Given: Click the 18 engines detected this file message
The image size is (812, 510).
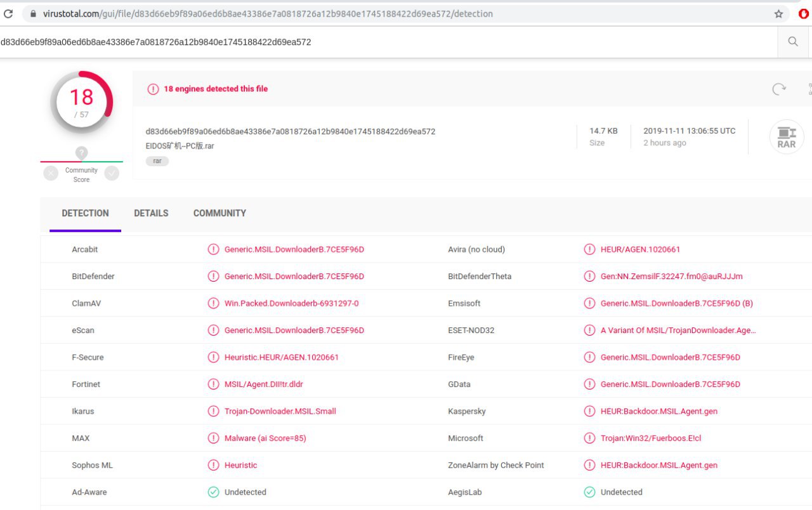Looking at the screenshot, I should (216, 89).
